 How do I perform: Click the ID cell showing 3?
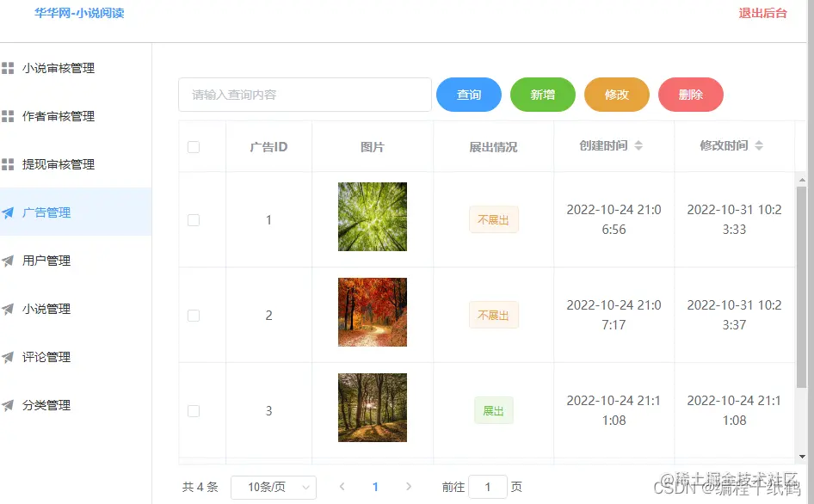click(x=268, y=411)
